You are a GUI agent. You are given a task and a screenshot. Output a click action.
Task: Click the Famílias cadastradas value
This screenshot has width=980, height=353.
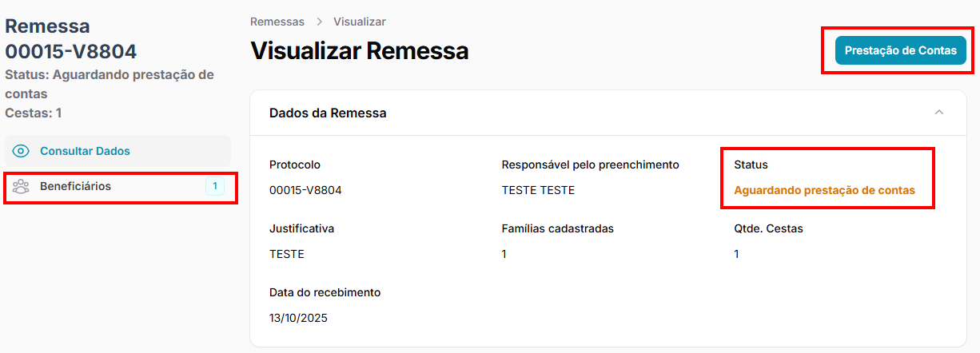pyautogui.click(x=504, y=254)
